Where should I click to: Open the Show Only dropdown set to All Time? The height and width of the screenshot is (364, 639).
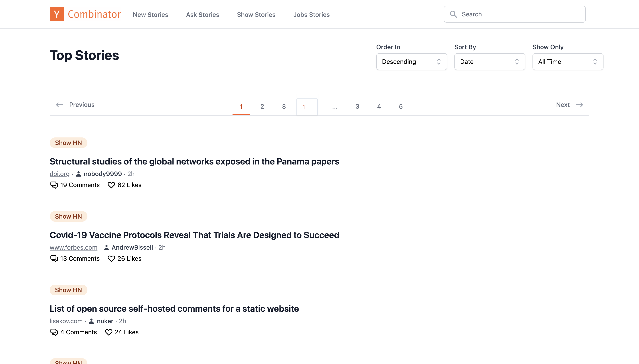coord(567,61)
